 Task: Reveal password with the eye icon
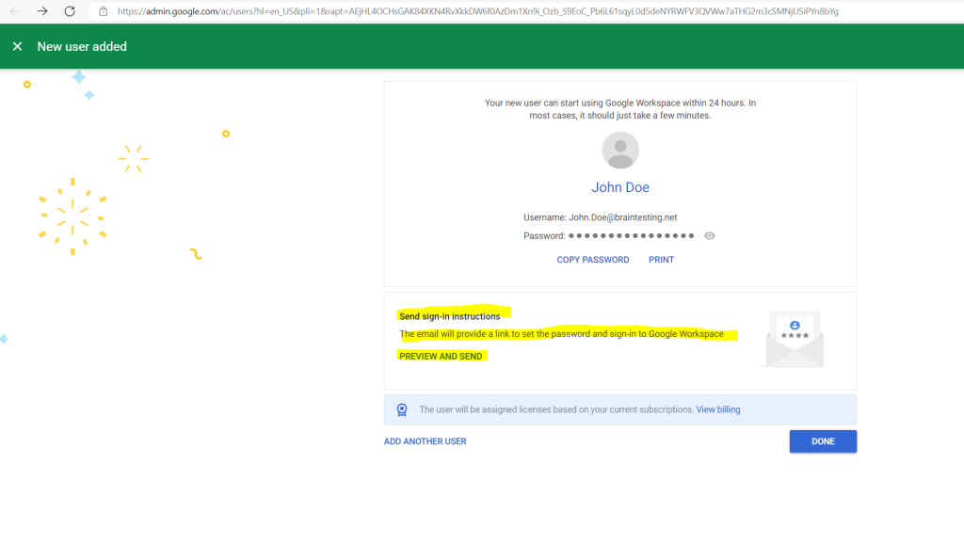tap(710, 235)
